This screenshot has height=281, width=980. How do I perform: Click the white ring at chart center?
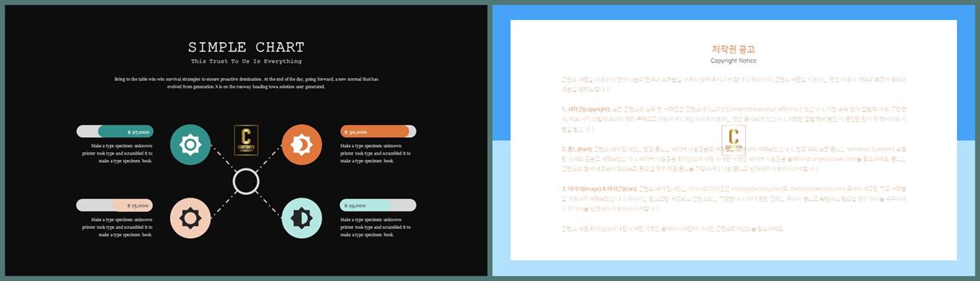coord(245,181)
